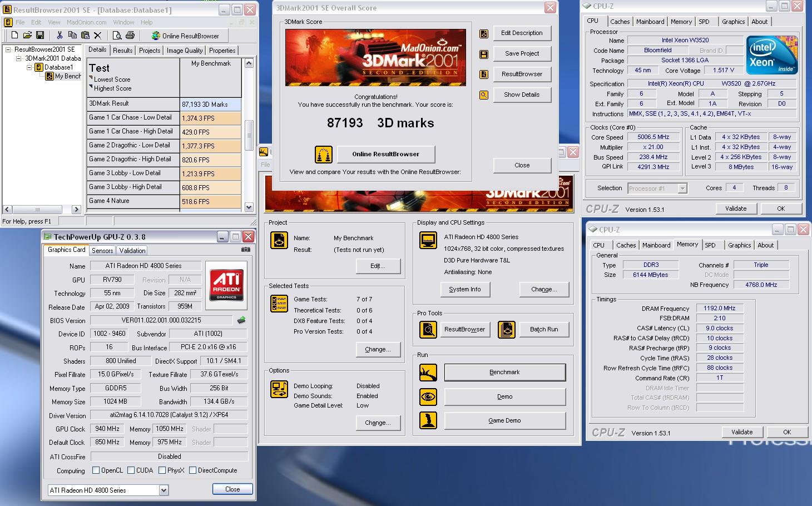This screenshot has width=812, height=506.
Task: Click the Pro Tools ResultBrowser magnifier icon
Action: click(428, 330)
